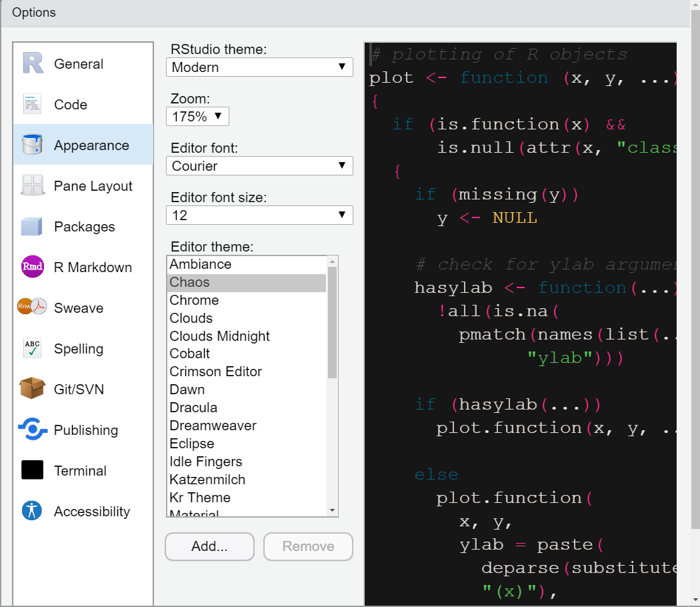
Task: Open Git/SVN settings
Action: pos(83,389)
